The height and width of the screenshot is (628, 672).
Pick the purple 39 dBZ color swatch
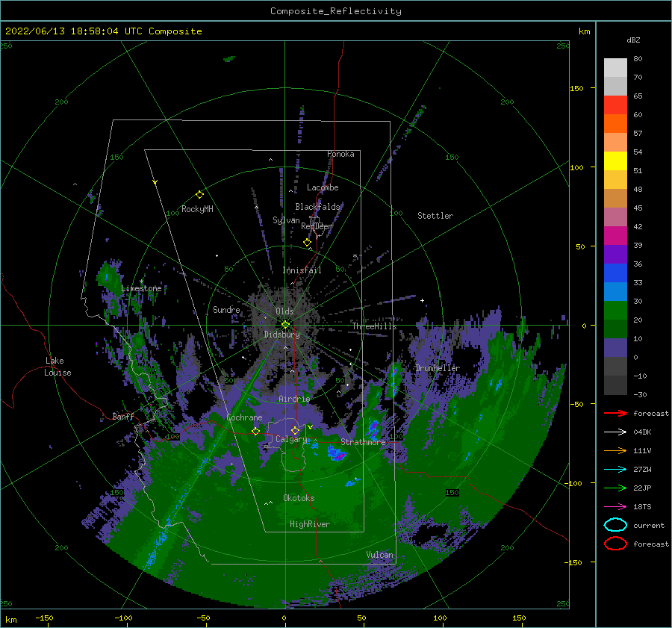tap(615, 254)
